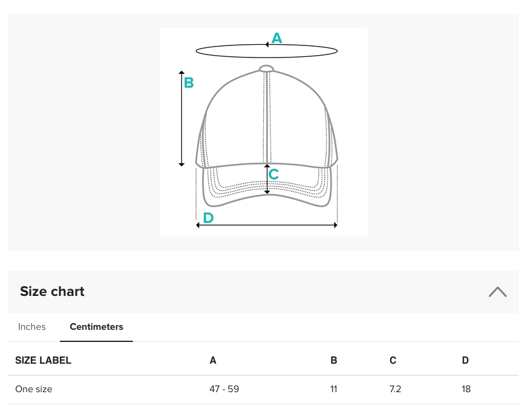This screenshot has width=528, height=420.
Task: Click the circumference ellipse in the diagram
Action: click(x=267, y=51)
